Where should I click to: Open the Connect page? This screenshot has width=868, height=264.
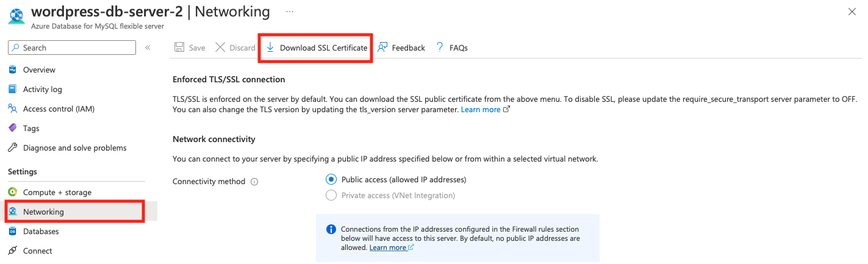(37, 251)
